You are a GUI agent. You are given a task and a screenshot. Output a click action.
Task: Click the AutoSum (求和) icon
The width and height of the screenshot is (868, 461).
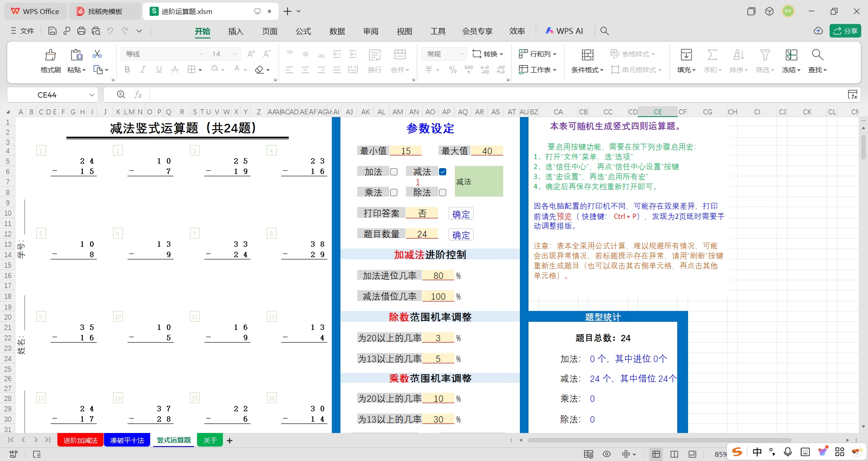[712, 55]
